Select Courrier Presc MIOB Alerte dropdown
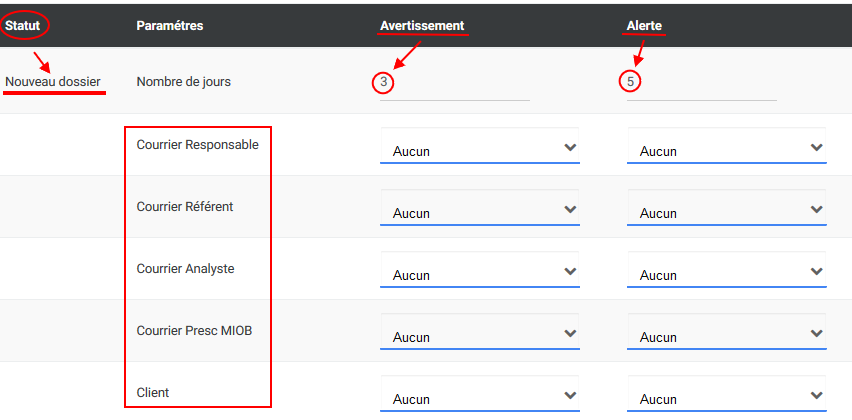The width and height of the screenshot is (852, 420). click(726, 331)
